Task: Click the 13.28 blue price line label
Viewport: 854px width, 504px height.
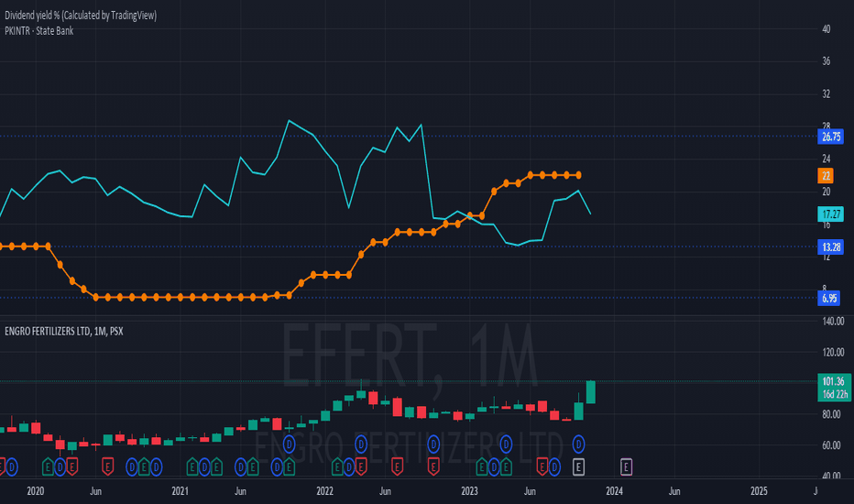Action: tap(830, 247)
